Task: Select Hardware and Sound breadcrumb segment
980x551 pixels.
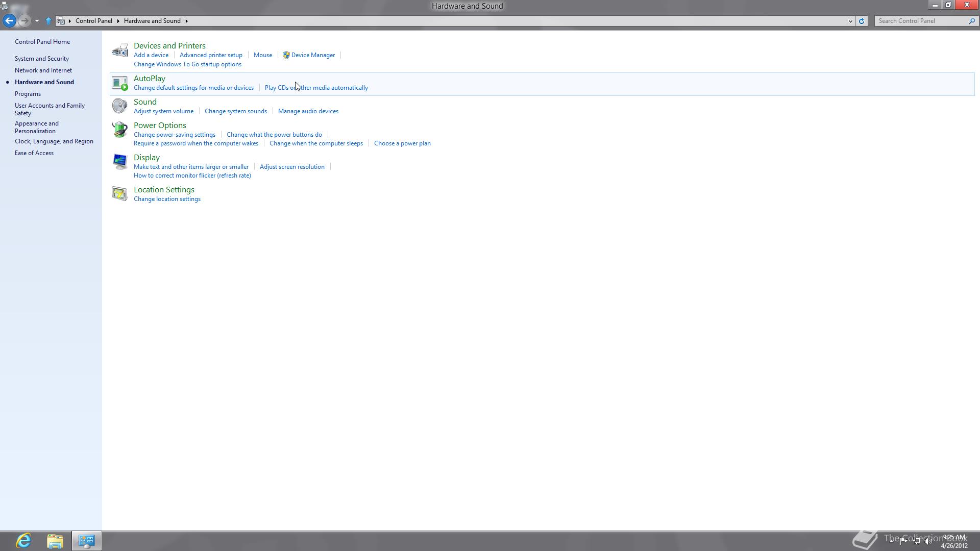Action: coord(152,21)
